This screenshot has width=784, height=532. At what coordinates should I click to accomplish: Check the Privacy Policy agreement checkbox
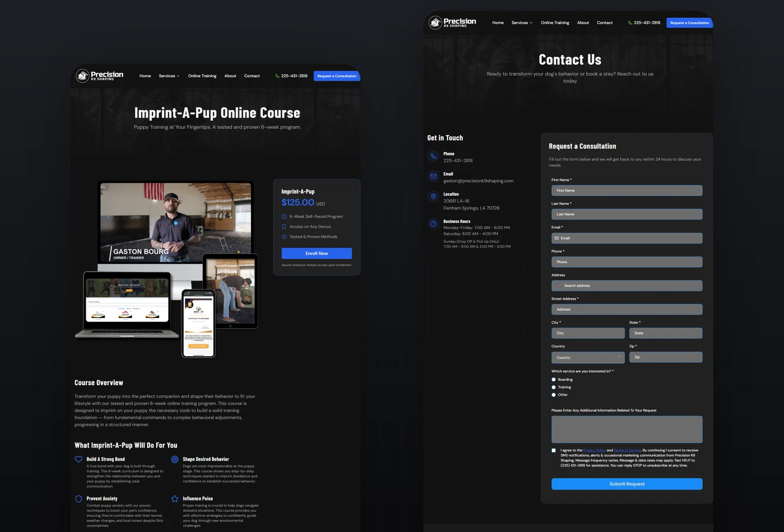[x=554, y=450]
